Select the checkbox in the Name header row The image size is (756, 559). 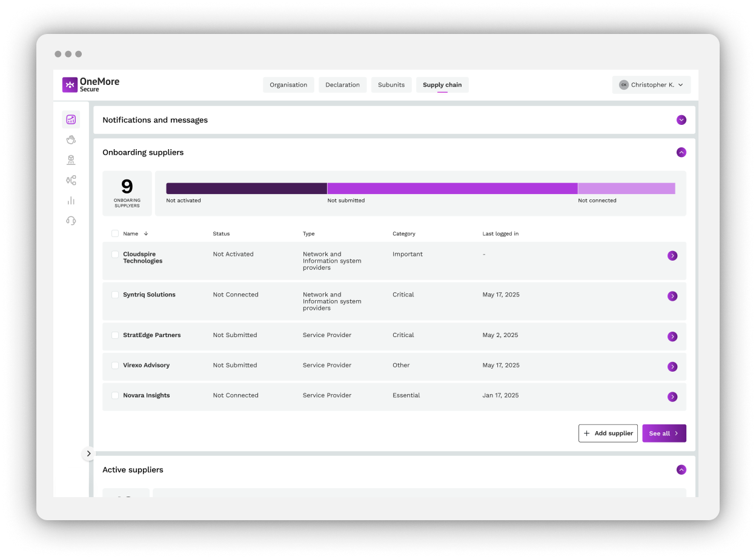pos(115,233)
